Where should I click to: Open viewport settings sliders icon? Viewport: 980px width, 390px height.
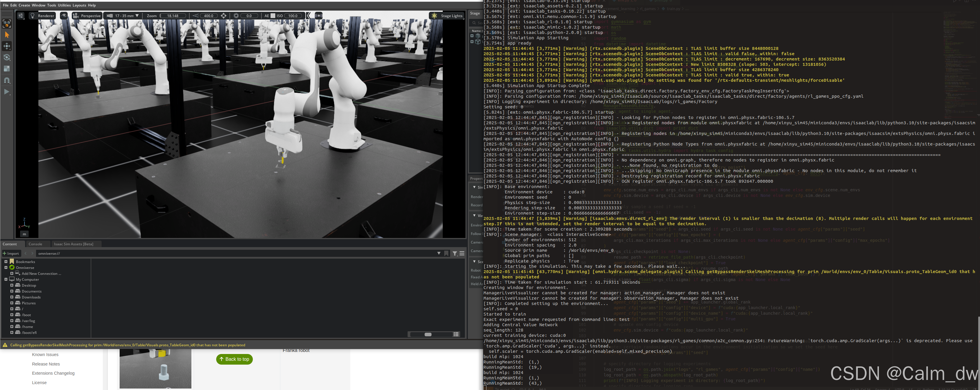[x=21, y=16]
